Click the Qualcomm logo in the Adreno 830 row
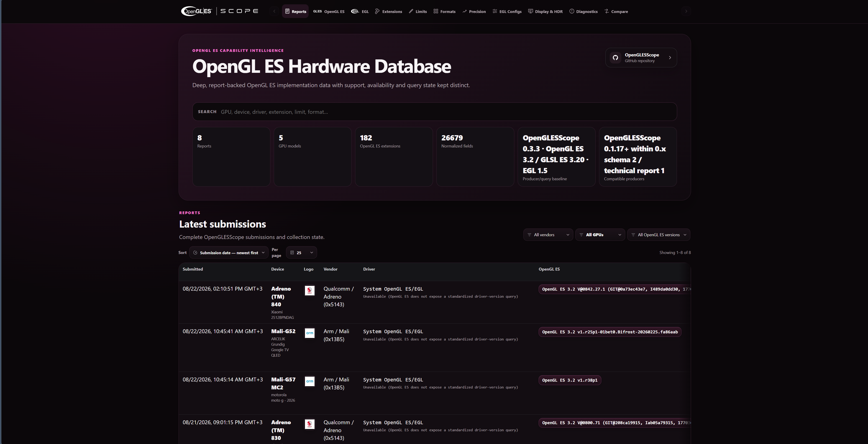868x444 pixels. (310, 424)
